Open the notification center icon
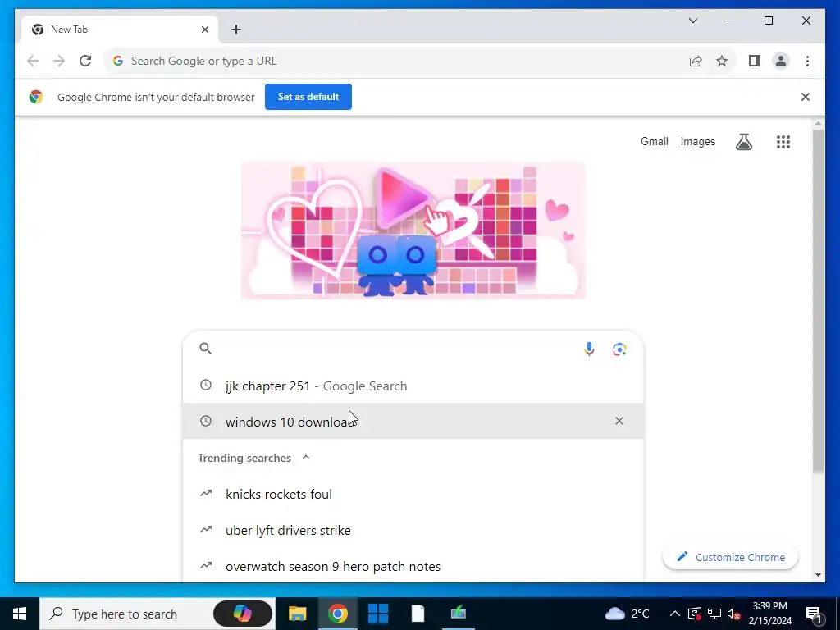The image size is (840, 630). [x=815, y=614]
